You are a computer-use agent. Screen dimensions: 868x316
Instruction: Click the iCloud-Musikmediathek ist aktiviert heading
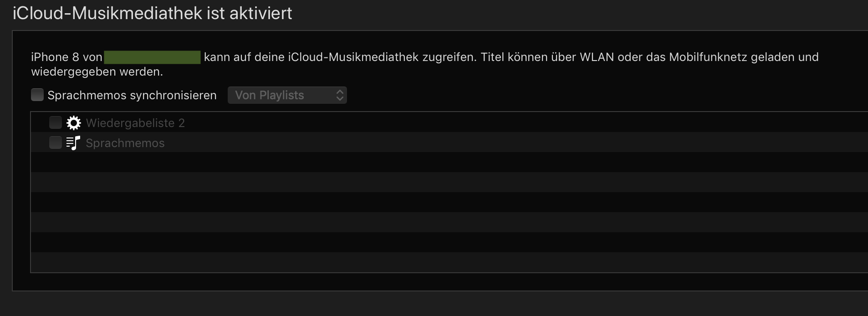pos(152,13)
